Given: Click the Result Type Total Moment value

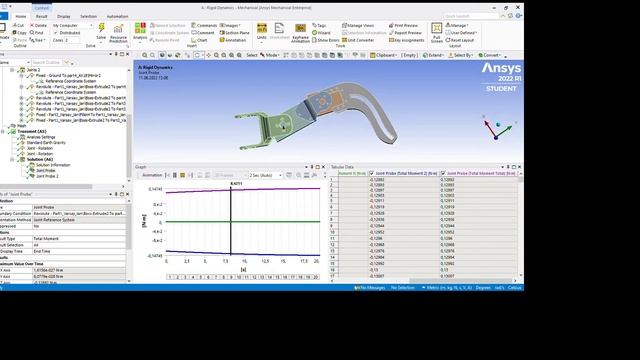Looking at the screenshot, I should click(x=79, y=239).
